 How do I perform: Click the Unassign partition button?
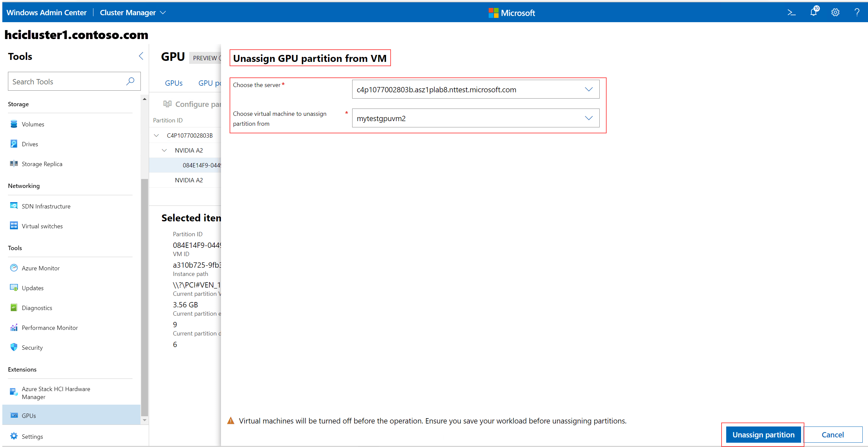click(763, 434)
